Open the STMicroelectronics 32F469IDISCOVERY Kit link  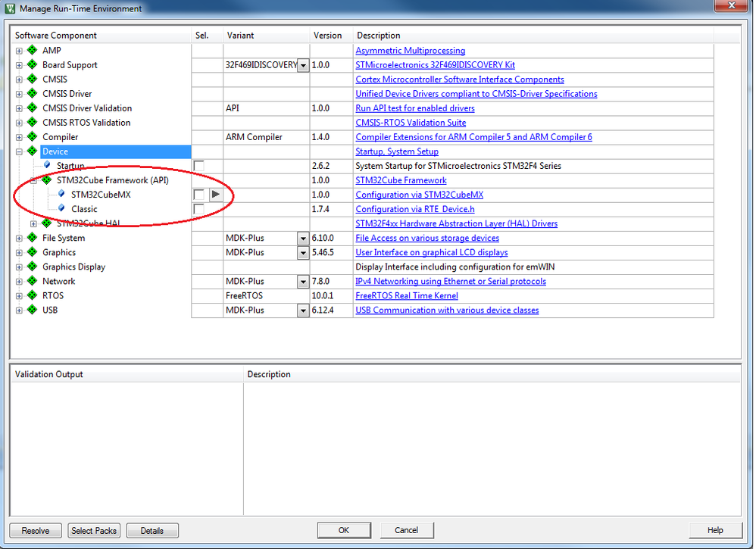click(x=436, y=65)
